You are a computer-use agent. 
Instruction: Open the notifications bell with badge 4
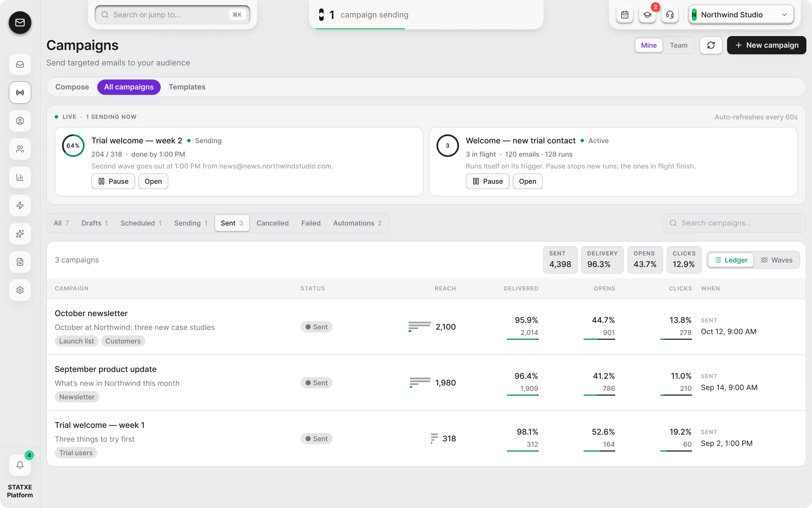point(20,465)
